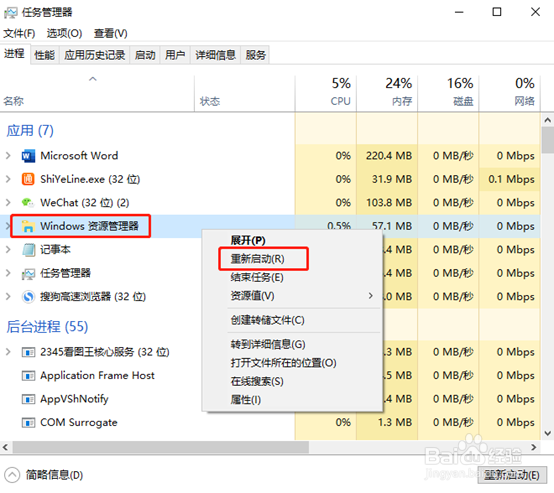Expand the Microsoft Word process group
554x493 pixels.
[x=8, y=155]
